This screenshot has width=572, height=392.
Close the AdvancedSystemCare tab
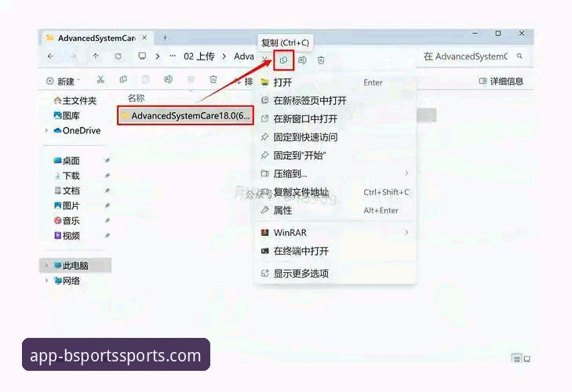pos(144,38)
